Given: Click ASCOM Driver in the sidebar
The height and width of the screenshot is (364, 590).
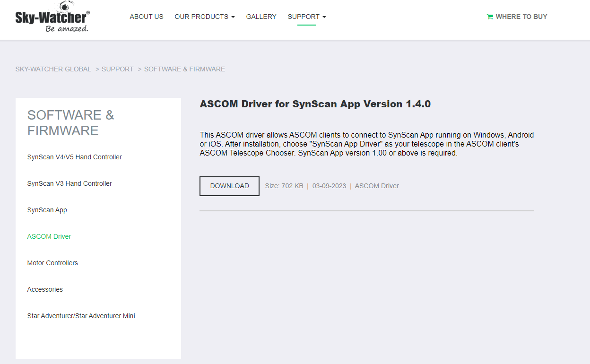Looking at the screenshot, I should coord(49,236).
